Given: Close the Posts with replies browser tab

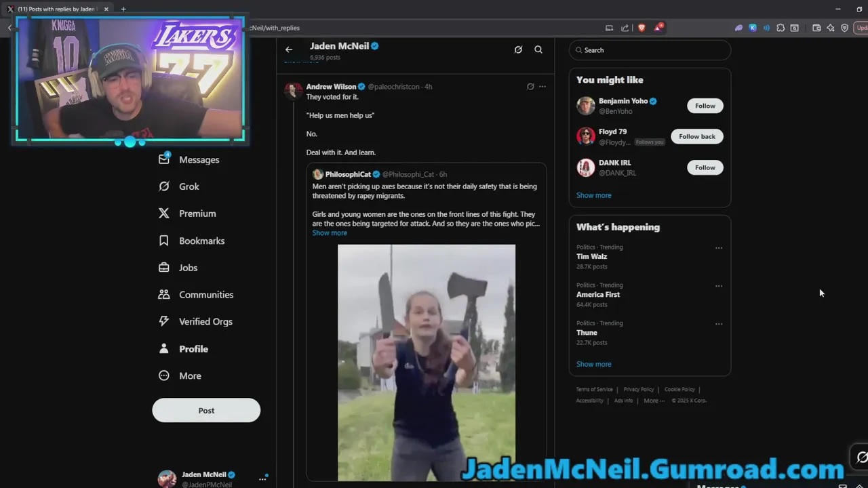Looking at the screenshot, I should click(106, 9).
